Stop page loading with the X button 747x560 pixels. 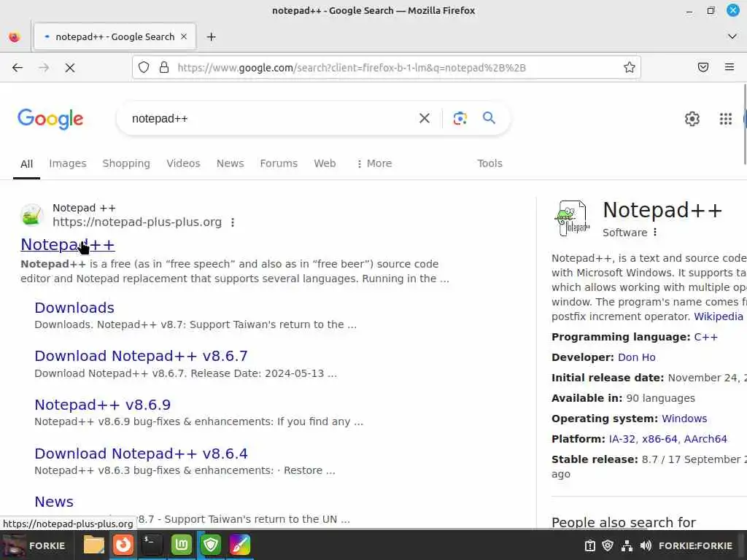point(70,68)
